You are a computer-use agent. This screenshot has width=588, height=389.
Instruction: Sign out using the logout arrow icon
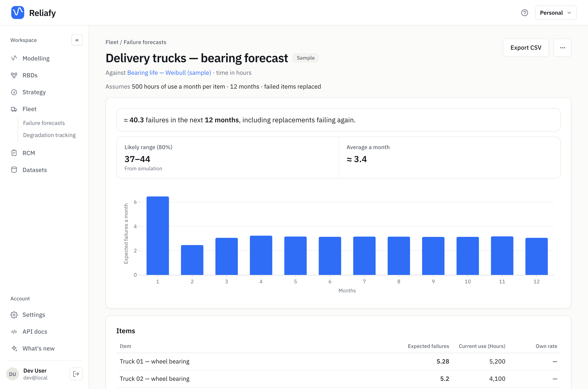click(76, 374)
